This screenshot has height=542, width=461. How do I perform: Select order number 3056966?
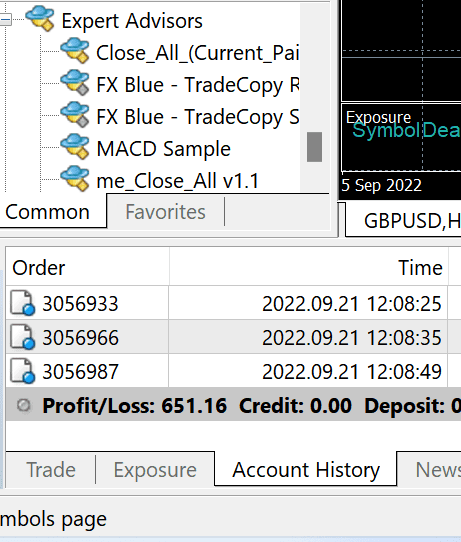[80, 337]
